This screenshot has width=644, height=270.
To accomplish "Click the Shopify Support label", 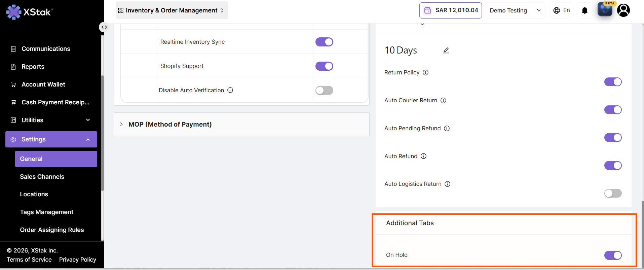I will coord(182,66).
